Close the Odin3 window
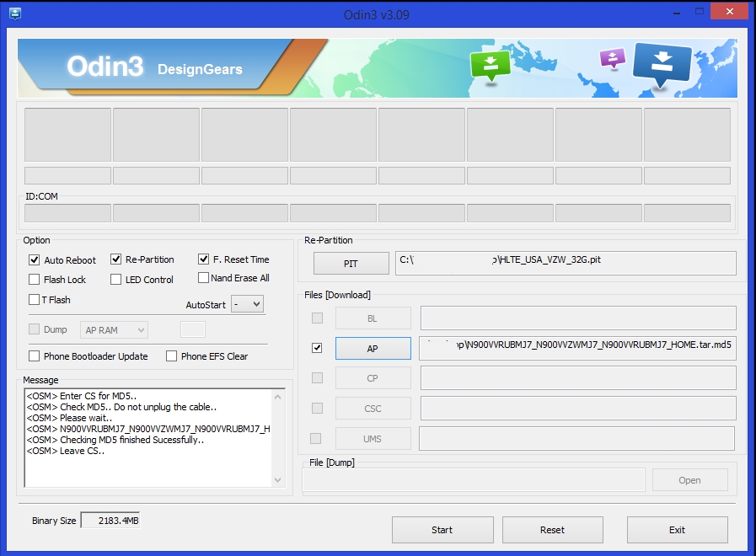 730,12
